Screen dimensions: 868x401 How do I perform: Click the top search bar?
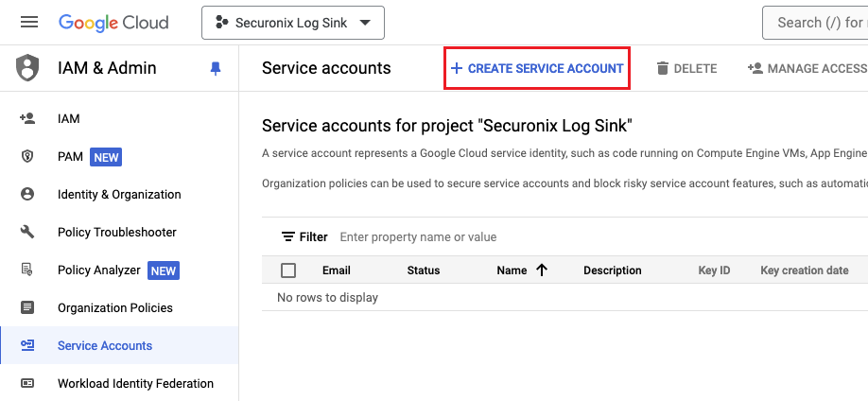[x=818, y=23]
